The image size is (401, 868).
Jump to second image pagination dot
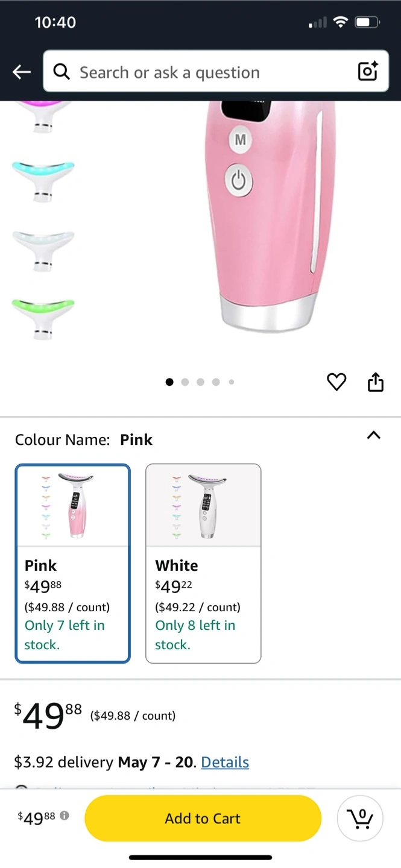coord(185,382)
